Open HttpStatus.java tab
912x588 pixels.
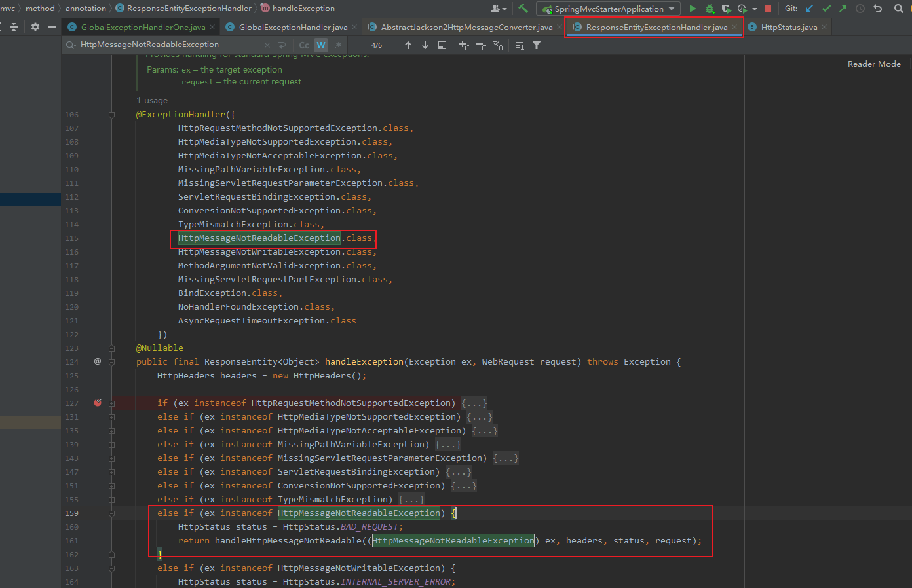tap(789, 27)
